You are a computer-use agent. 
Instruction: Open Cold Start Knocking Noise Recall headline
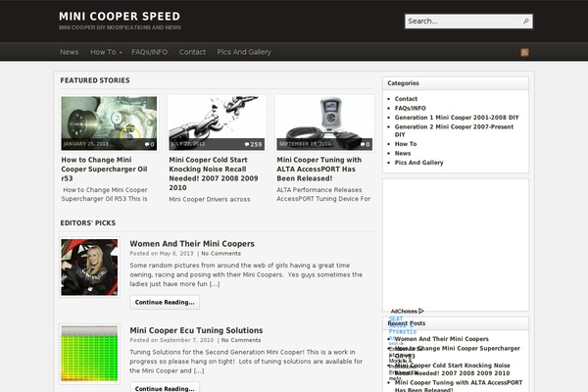point(214,173)
